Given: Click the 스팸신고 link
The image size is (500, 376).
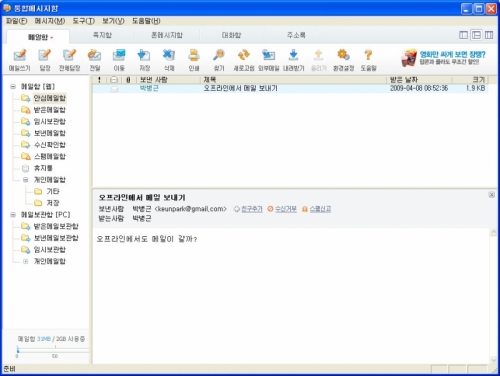Looking at the screenshot, I should tap(320, 209).
